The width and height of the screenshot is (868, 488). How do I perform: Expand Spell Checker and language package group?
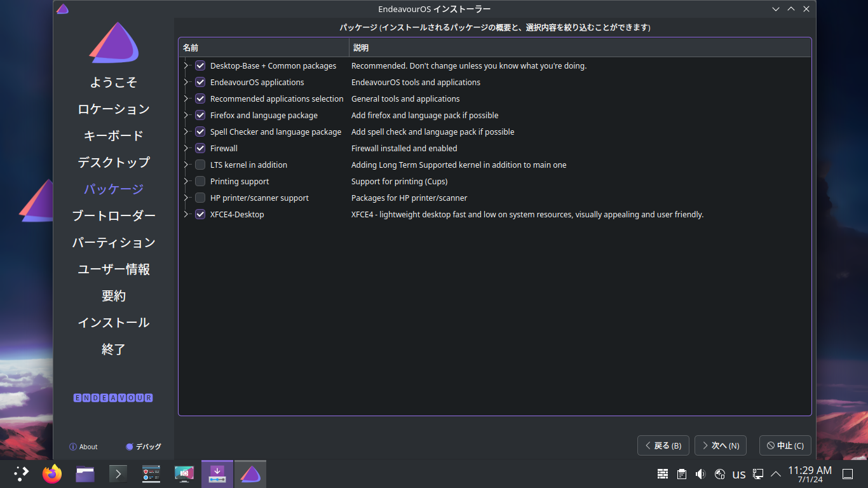pos(186,132)
